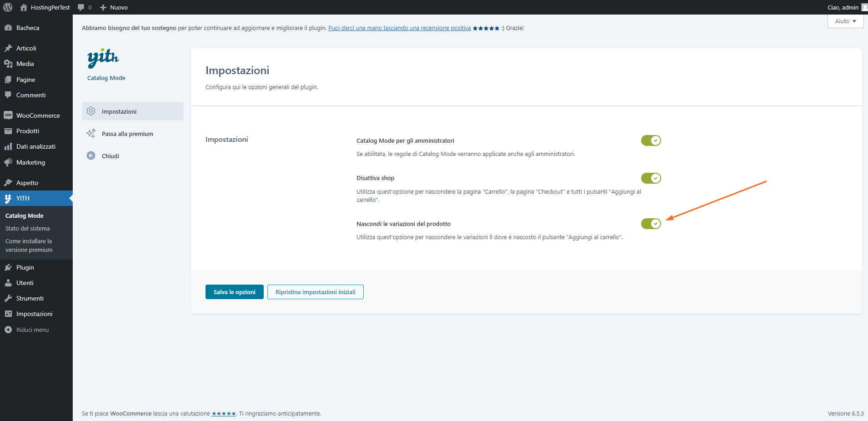
Task: Open HostingPerTest site menu
Action: [45, 7]
